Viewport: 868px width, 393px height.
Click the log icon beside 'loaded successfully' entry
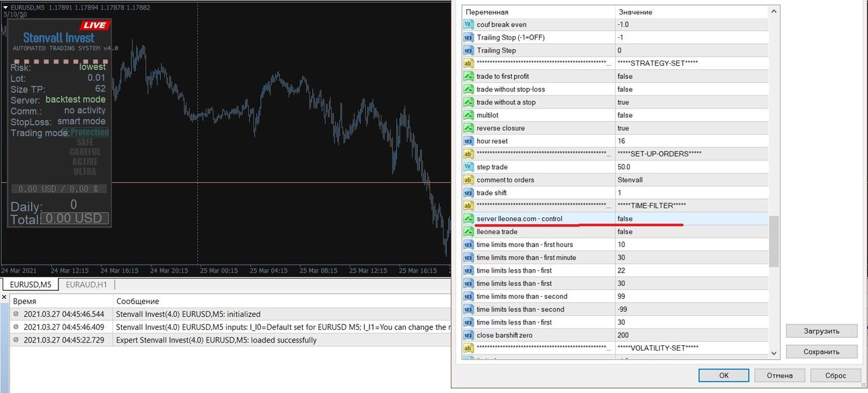pos(16,340)
